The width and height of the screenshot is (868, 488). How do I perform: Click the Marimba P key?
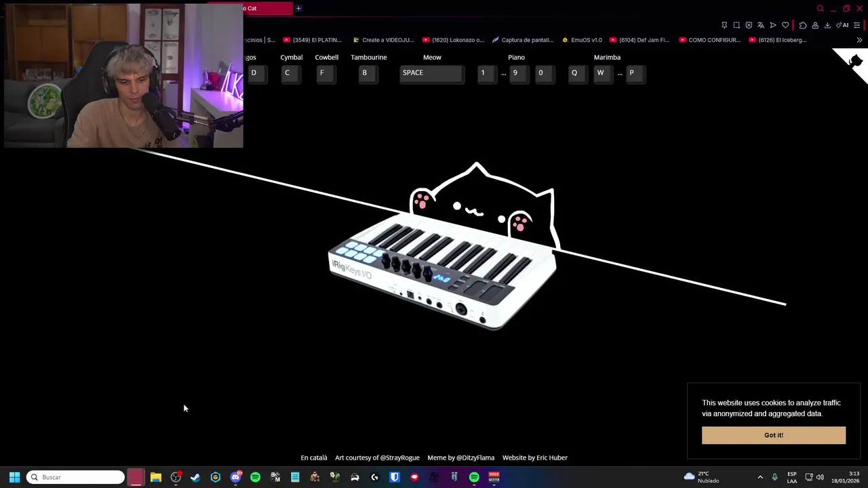pos(635,73)
